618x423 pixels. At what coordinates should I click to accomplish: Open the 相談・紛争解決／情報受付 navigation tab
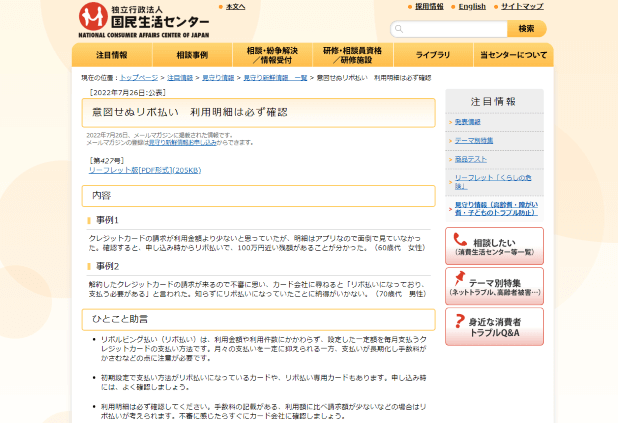[272, 55]
